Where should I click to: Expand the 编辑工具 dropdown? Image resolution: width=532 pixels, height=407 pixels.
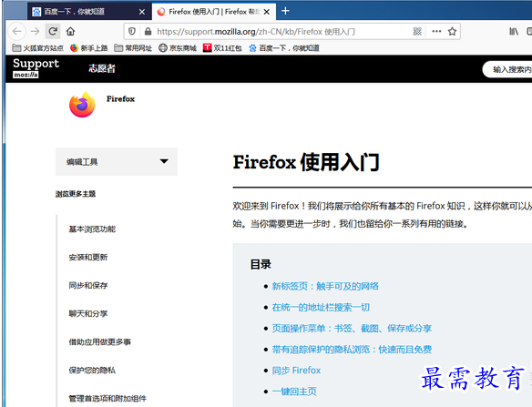click(x=117, y=161)
